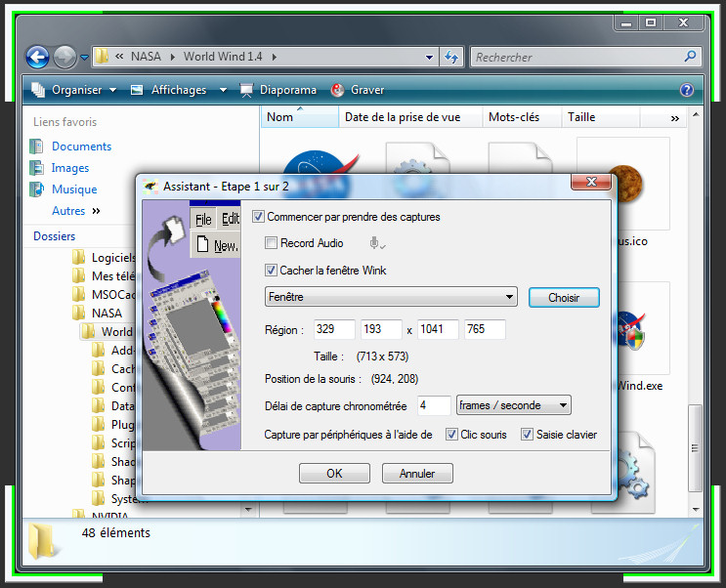Select the planet .ico file icon
The width and height of the screenshot is (726, 588).
628,184
